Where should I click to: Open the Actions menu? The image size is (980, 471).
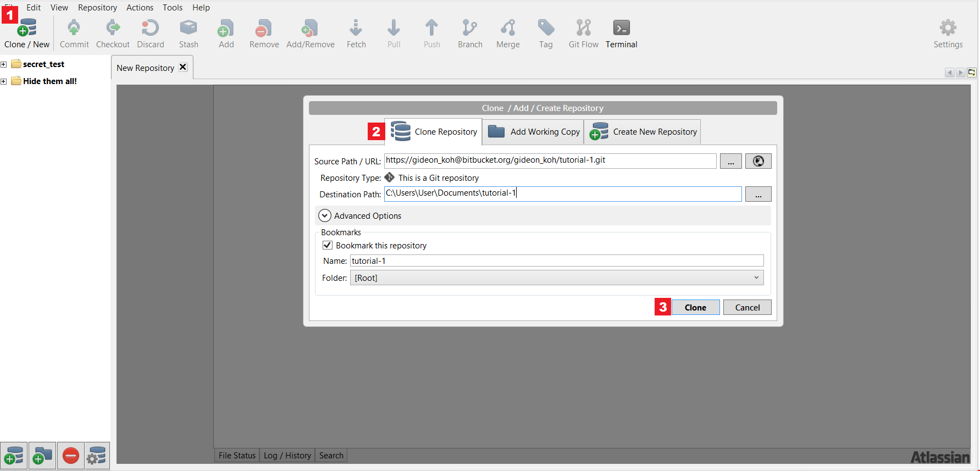[140, 7]
